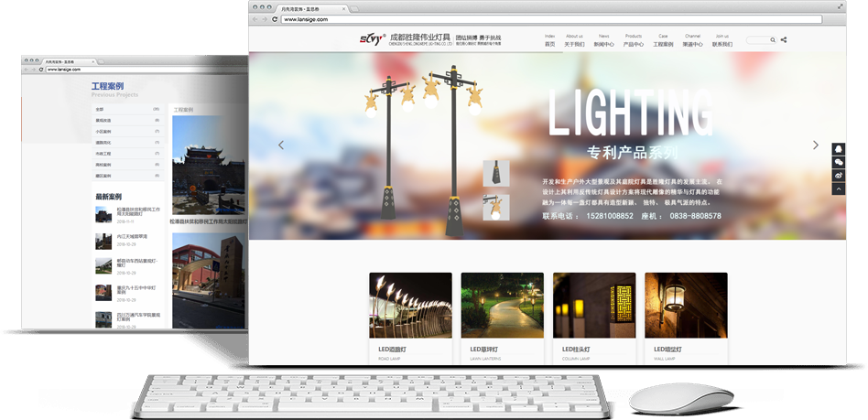The height and width of the screenshot is (420, 868).
Task: Click the SLVY company logo
Action: tap(372, 39)
